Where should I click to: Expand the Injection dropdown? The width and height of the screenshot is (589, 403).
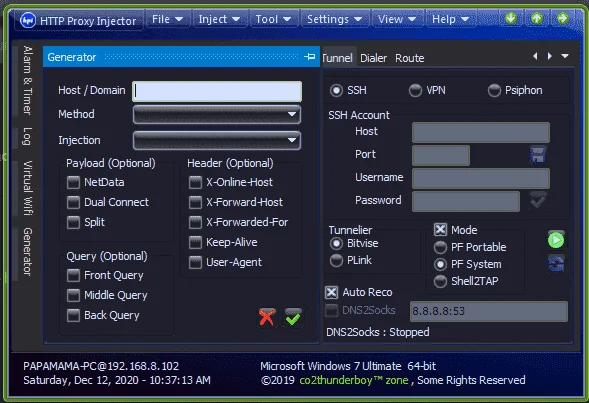tap(217, 140)
